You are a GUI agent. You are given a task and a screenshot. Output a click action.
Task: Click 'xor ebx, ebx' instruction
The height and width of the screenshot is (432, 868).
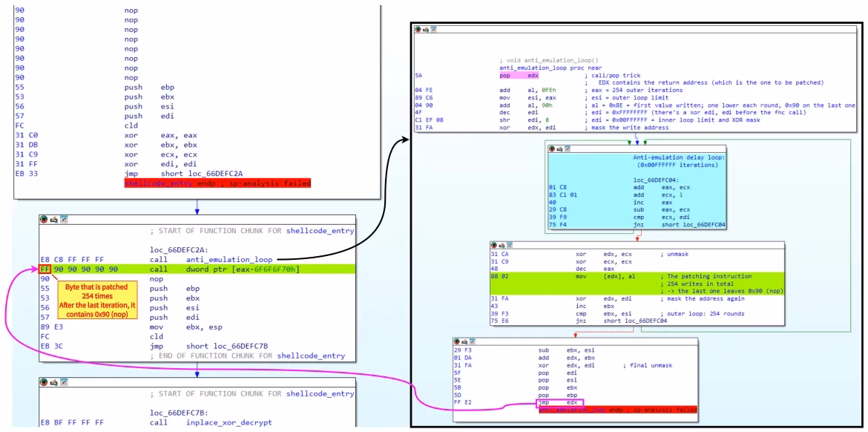coord(161,145)
